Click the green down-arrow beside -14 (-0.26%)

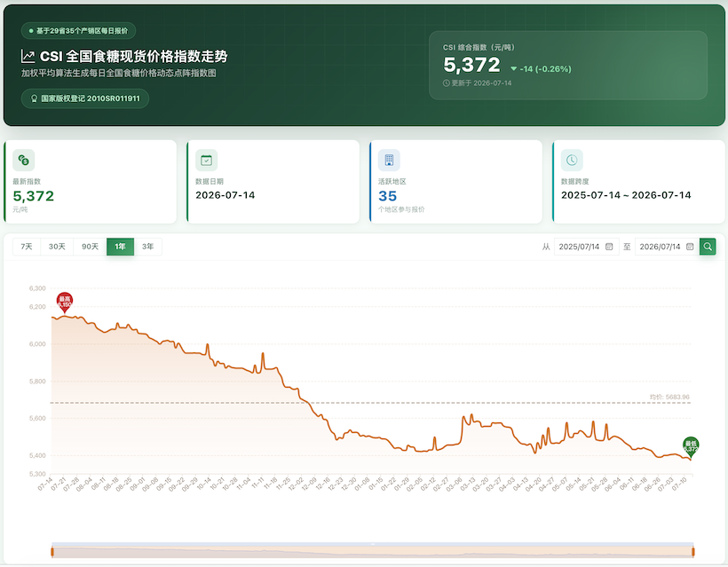[513, 69]
